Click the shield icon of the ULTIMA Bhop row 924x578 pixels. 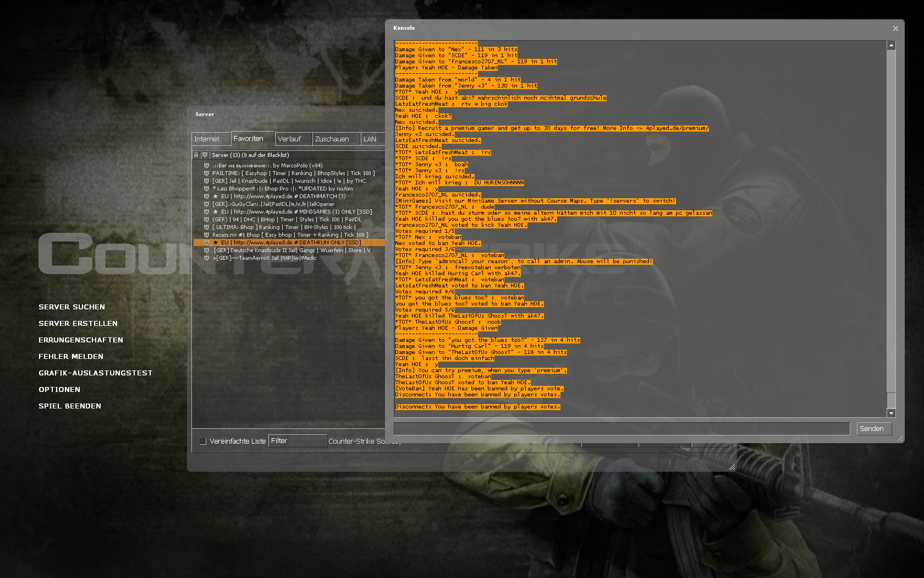(x=206, y=227)
